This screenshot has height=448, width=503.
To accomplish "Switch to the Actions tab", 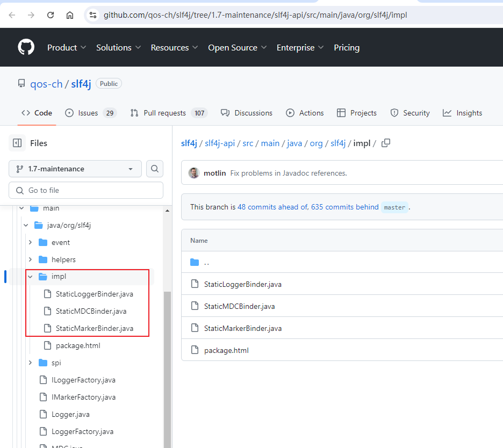I will click(x=305, y=113).
